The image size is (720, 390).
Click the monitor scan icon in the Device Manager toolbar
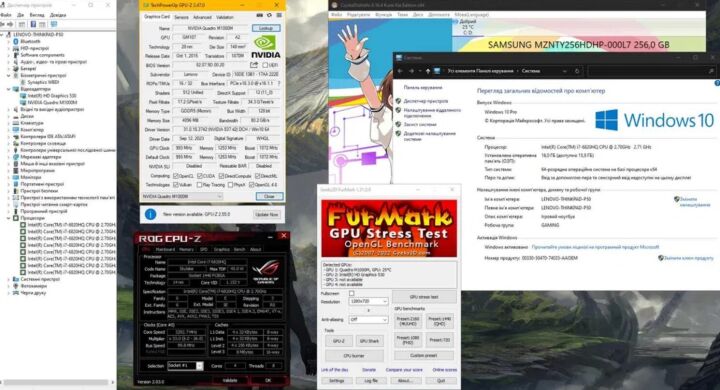(x=54, y=24)
